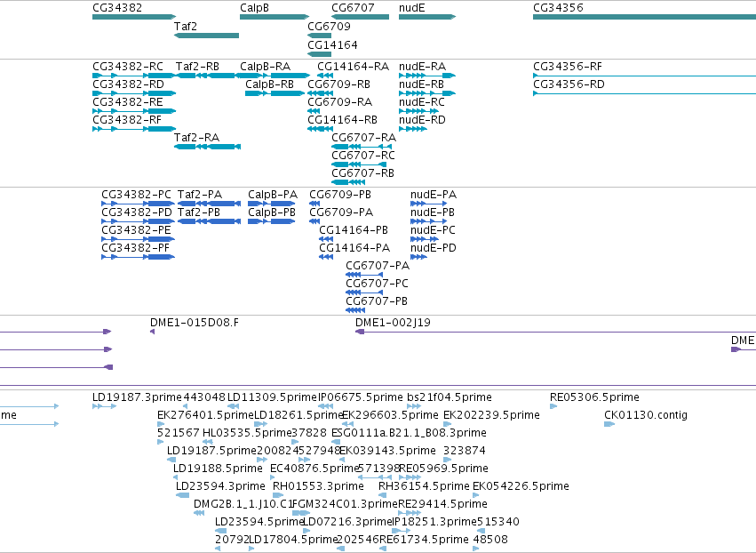The height and width of the screenshot is (553, 756).
Task: Select clone DME1-015D08.F
Action: [x=195, y=323]
